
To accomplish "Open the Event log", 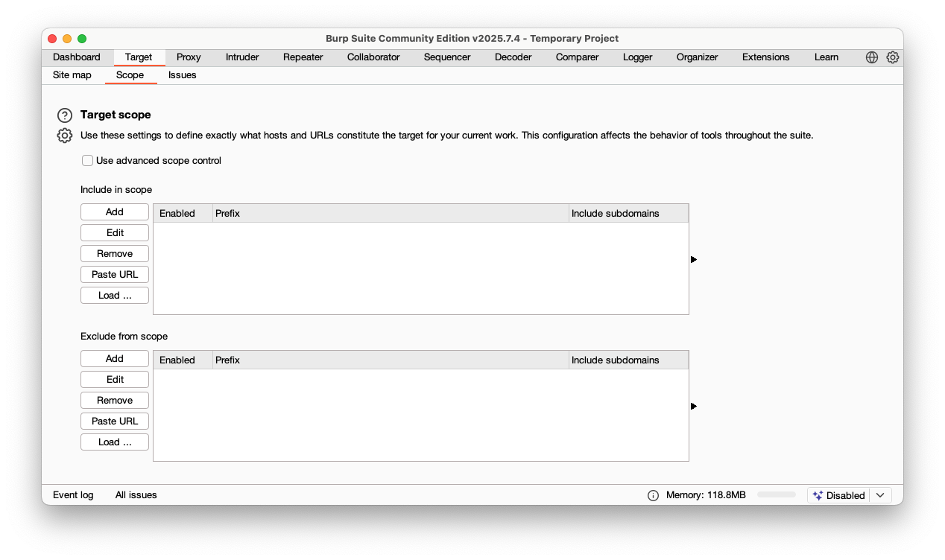I will pyautogui.click(x=73, y=495).
